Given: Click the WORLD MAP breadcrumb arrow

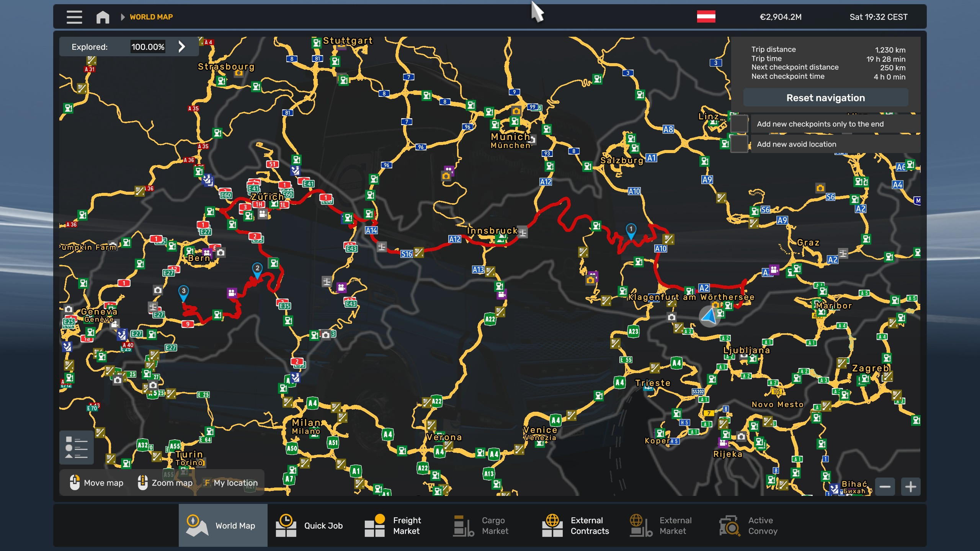Looking at the screenshot, I should tap(122, 17).
